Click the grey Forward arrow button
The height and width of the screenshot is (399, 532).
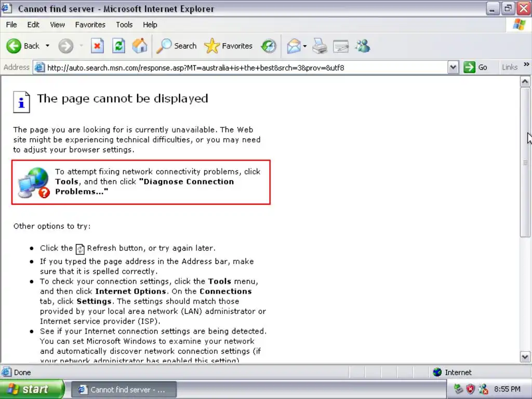click(65, 46)
